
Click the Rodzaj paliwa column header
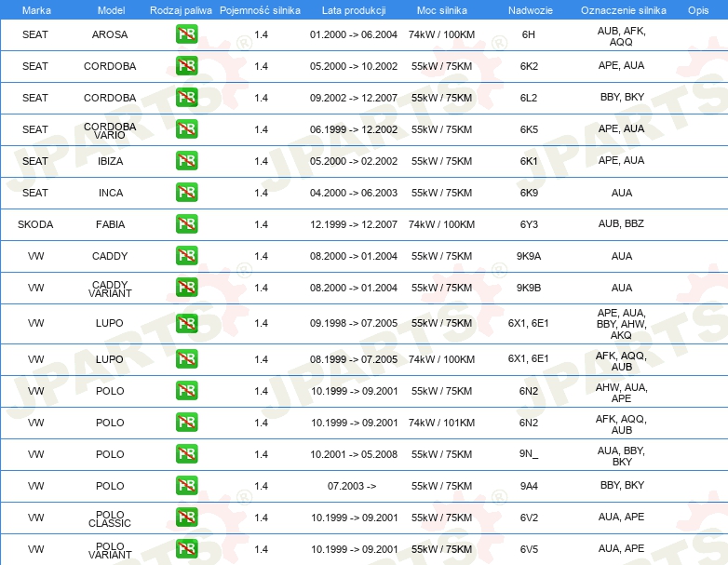181,10
